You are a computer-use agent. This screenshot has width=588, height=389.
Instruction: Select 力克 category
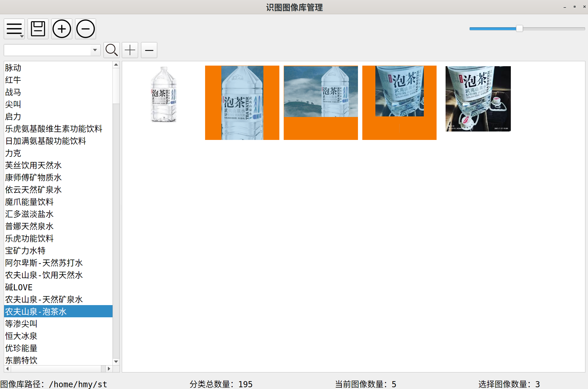[x=58, y=153]
